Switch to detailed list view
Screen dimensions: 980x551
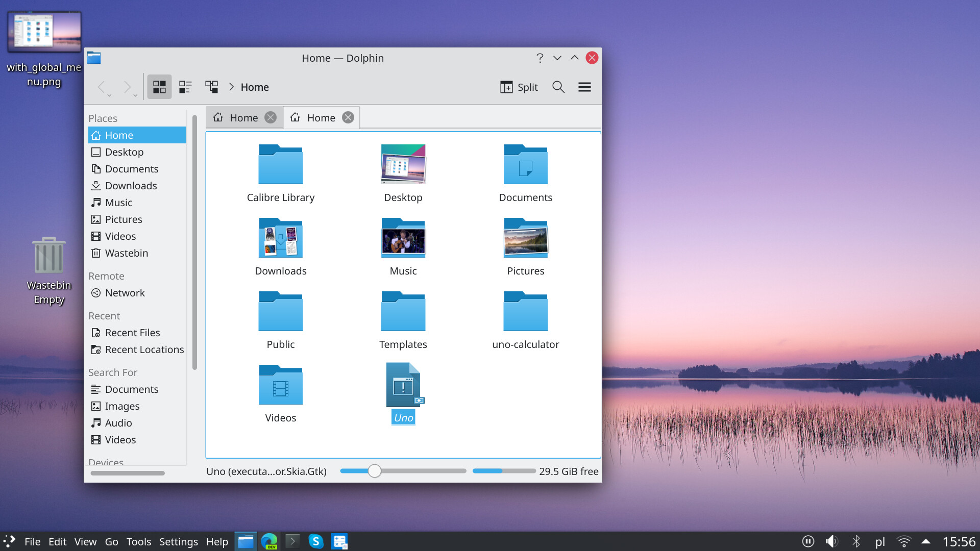coord(186,86)
